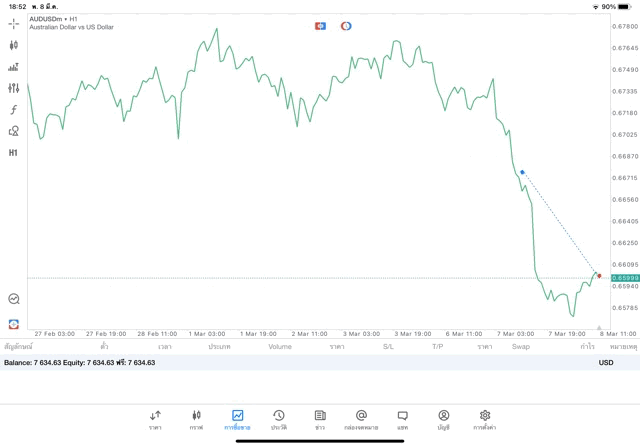Toggle the red-blue flag icon atop chart

(320, 26)
